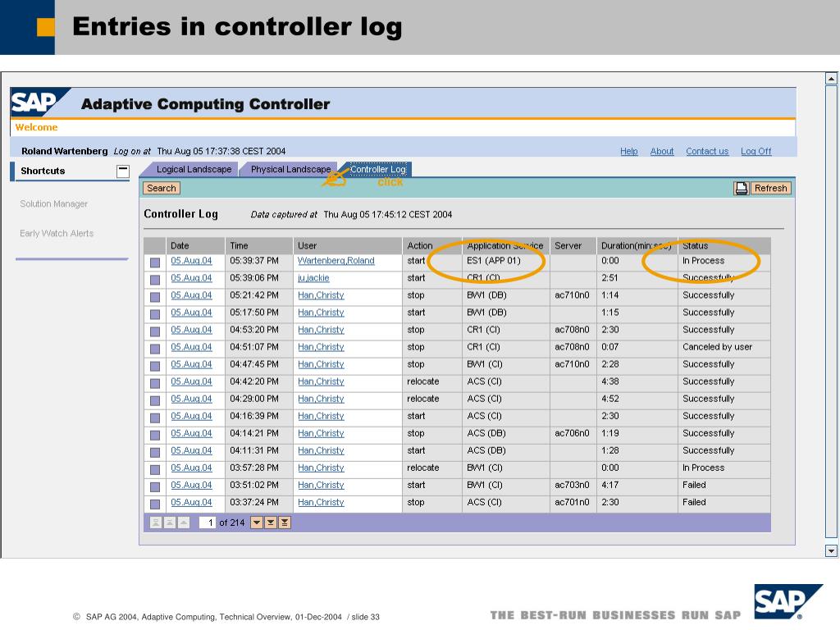Viewport: 840px width, 630px height.
Task: Click server cell ac701n0
Action: coord(572,502)
